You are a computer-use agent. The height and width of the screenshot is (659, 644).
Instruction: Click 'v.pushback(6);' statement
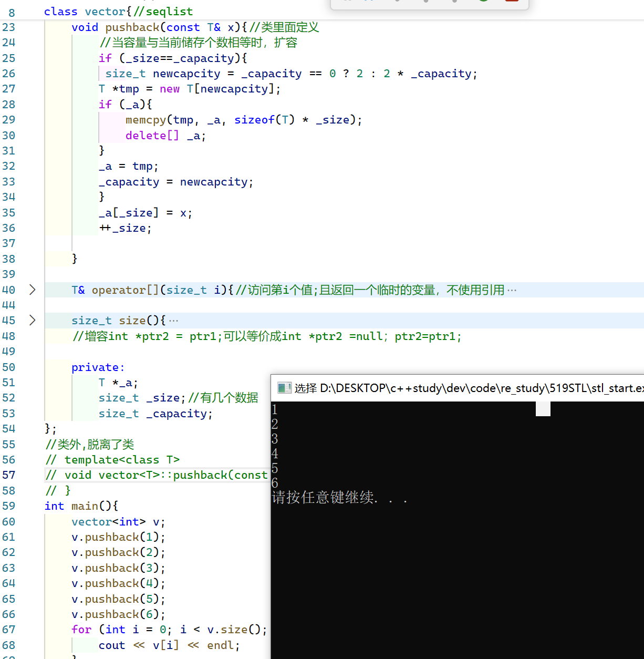(x=118, y=614)
